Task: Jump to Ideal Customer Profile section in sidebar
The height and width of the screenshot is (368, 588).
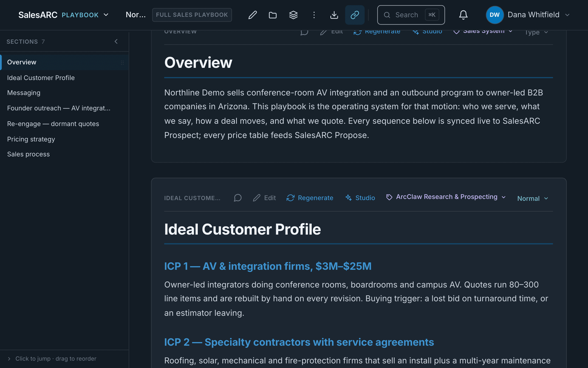Action: (64, 78)
